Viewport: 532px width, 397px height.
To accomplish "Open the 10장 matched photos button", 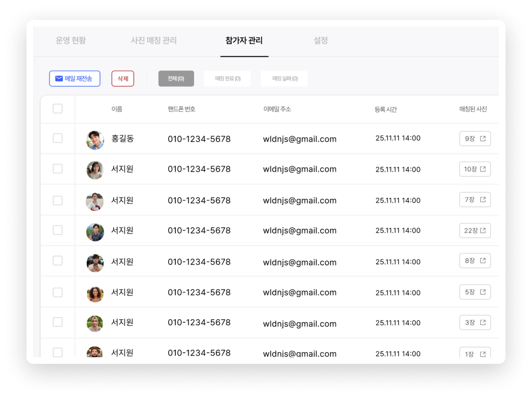I will pos(475,169).
